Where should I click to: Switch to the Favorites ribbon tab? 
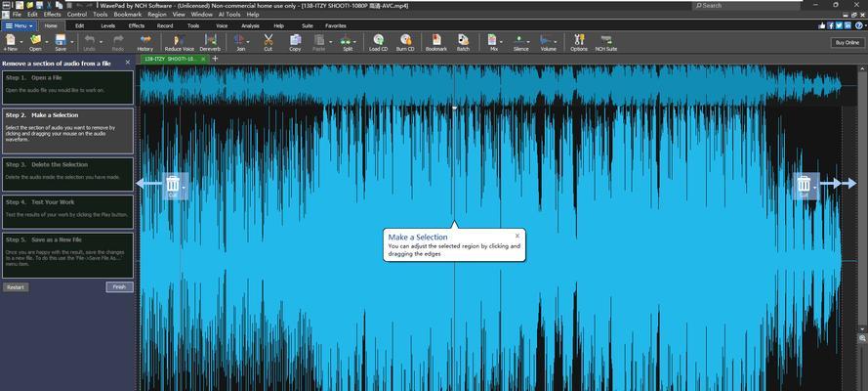tap(336, 25)
